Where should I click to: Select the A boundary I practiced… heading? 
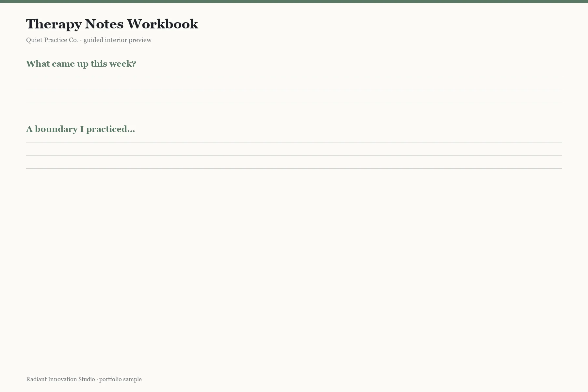click(80, 129)
